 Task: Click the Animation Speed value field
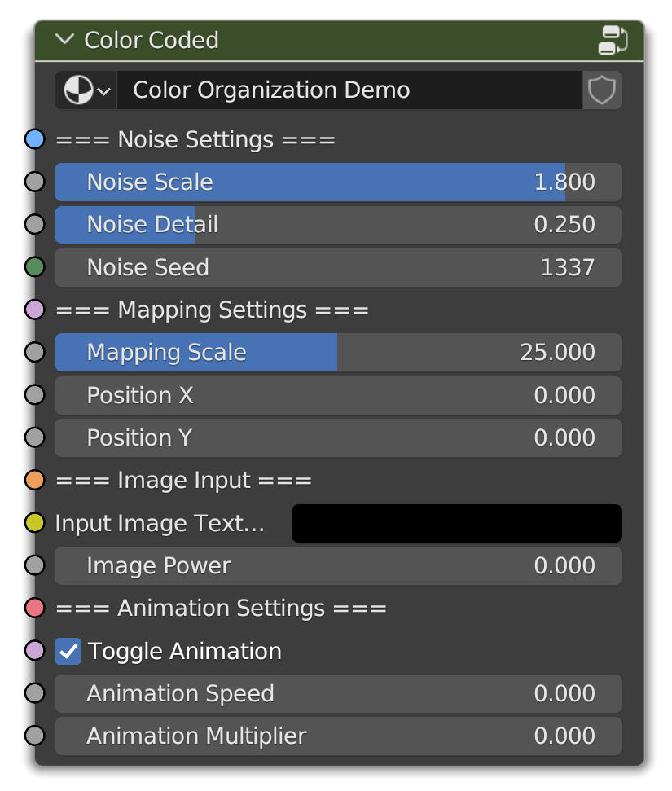coord(337,694)
